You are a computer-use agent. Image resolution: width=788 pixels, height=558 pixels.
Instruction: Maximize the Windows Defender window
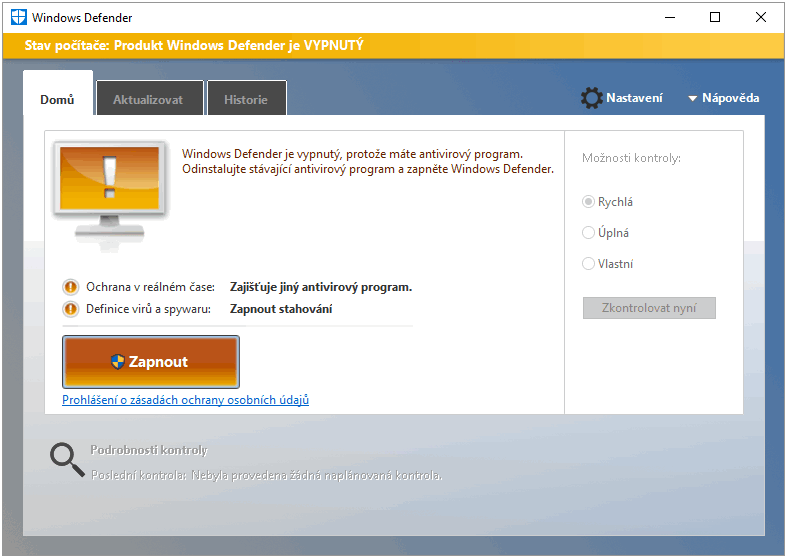click(x=715, y=18)
